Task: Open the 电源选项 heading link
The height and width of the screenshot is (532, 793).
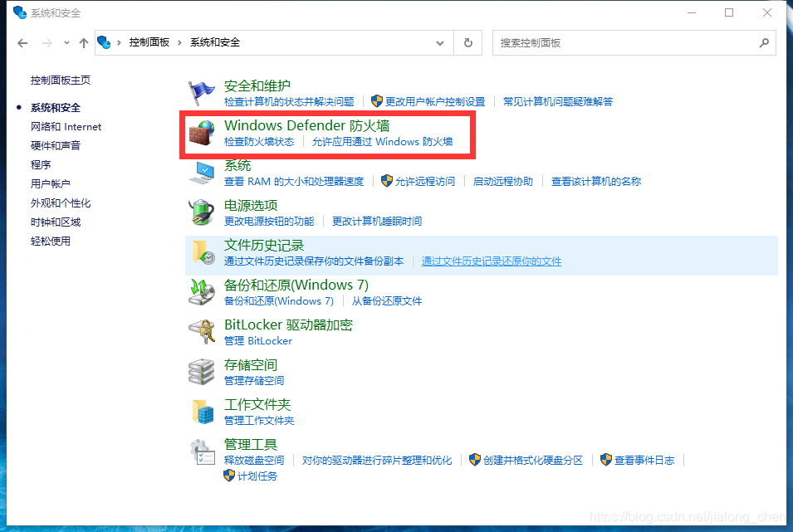Action: click(251, 205)
